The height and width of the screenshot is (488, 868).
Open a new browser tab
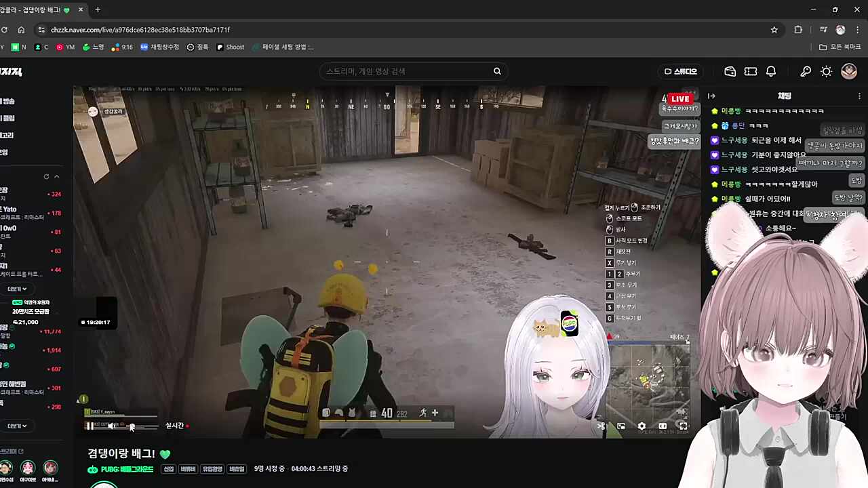(98, 9)
